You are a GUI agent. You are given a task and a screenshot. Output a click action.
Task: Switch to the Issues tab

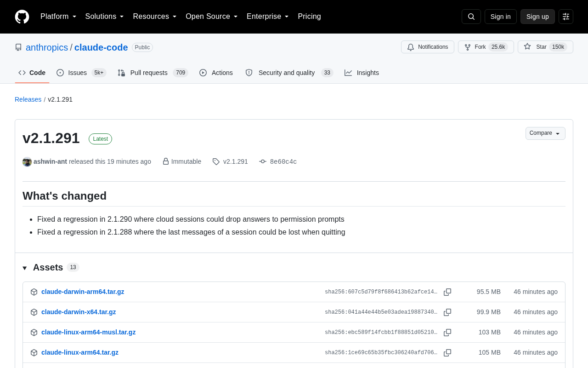[x=81, y=73]
